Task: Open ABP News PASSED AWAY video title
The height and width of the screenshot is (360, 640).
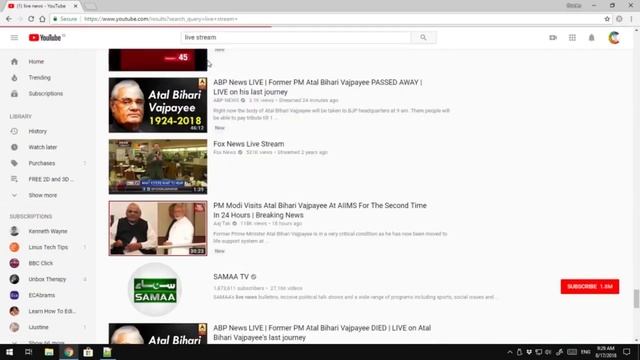Action: [318, 87]
